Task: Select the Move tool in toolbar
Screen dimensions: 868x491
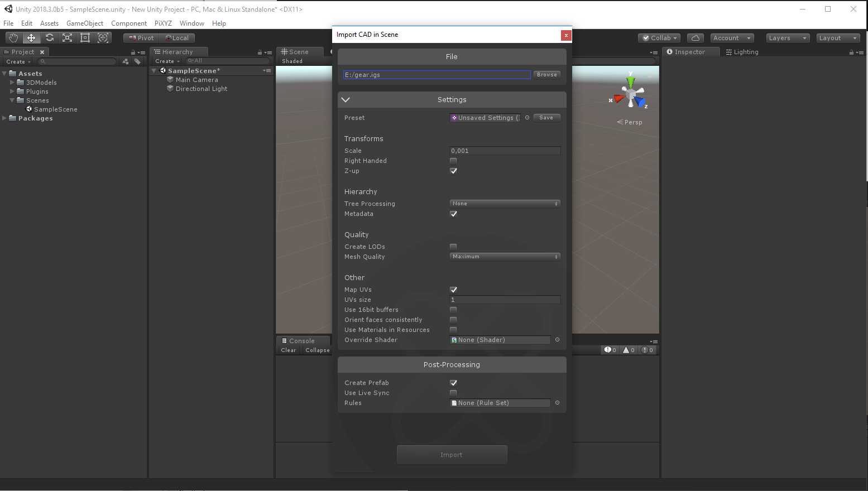Action: 31,37
